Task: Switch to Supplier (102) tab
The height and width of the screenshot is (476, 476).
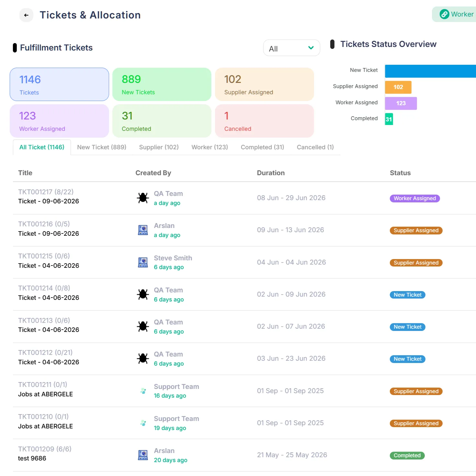Action: tap(159, 147)
